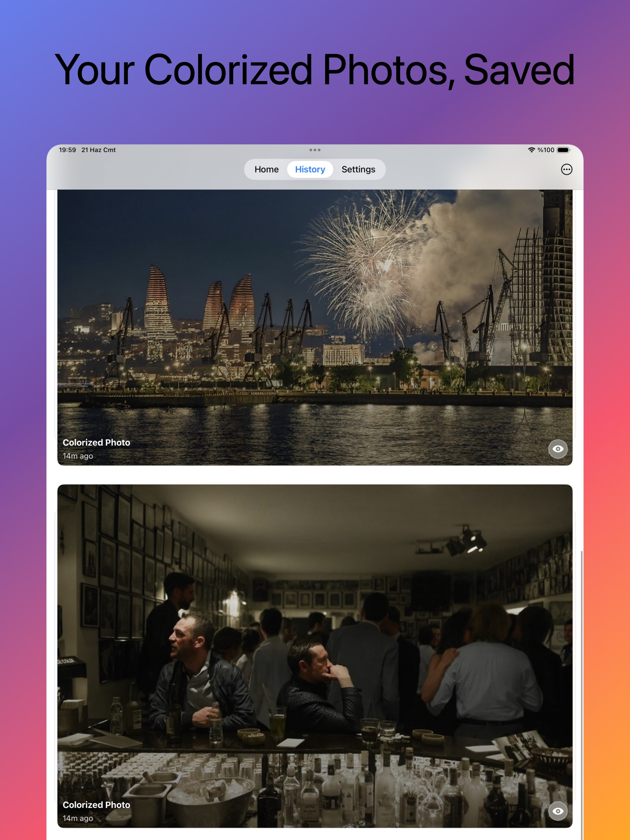The width and height of the screenshot is (630, 840).
Task: Click "14m ago" on the bar card
Action: pos(78,818)
